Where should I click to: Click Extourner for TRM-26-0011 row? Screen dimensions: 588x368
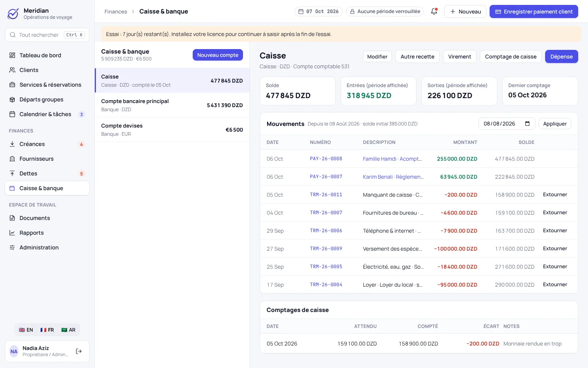[555, 195]
